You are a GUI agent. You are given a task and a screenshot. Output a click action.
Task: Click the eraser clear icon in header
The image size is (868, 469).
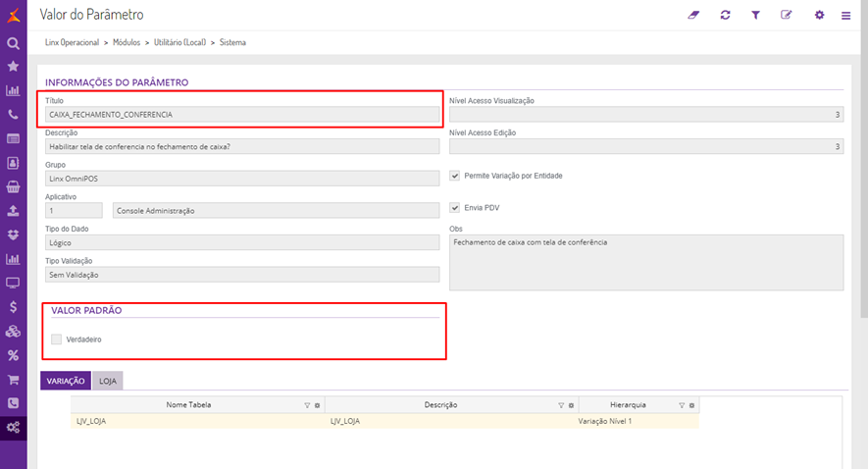693,15
